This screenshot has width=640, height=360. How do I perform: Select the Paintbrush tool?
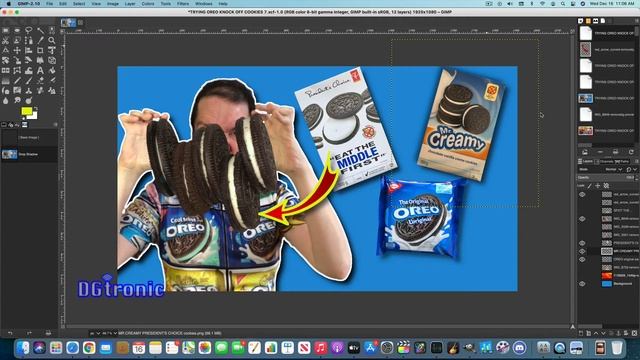pyautogui.click(x=29, y=81)
